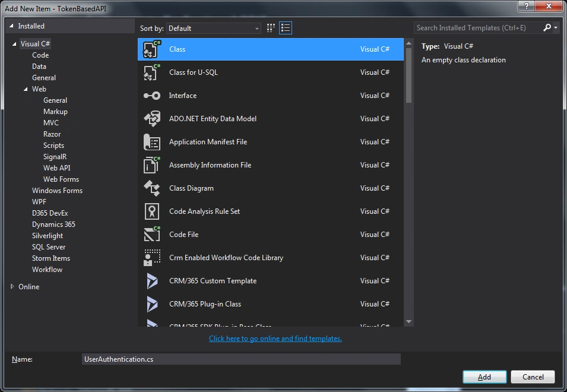Viewport: 567px width, 392px height.
Task: Click the Add button
Action: tap(484, 377)
